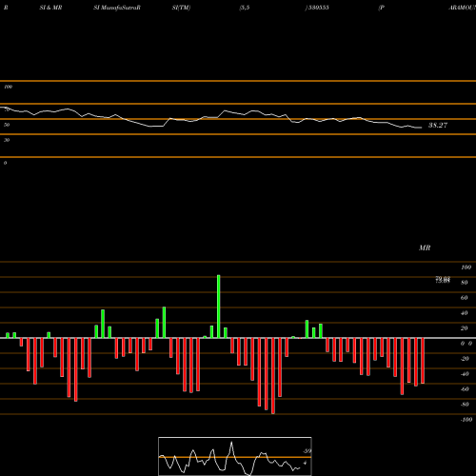
Task: Click the 'SI(TM)' header text
Action: tap(181, 8)
